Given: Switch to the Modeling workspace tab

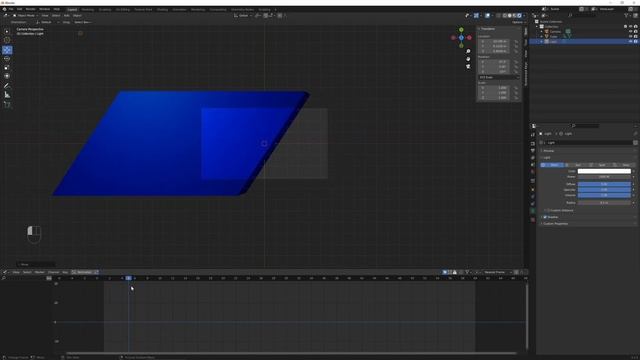Looking at the screenshot, I should pos(87,9).
